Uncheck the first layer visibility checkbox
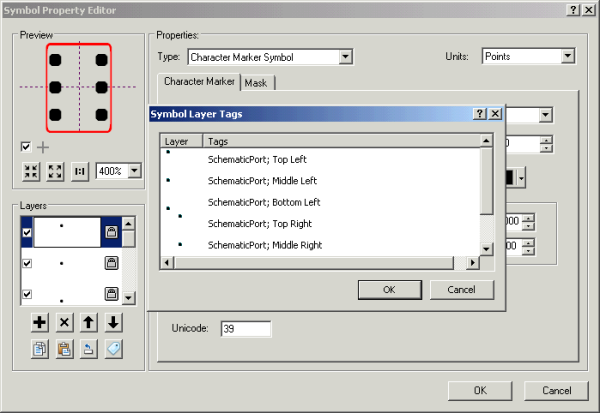600x413 pixels. (27, 232)
